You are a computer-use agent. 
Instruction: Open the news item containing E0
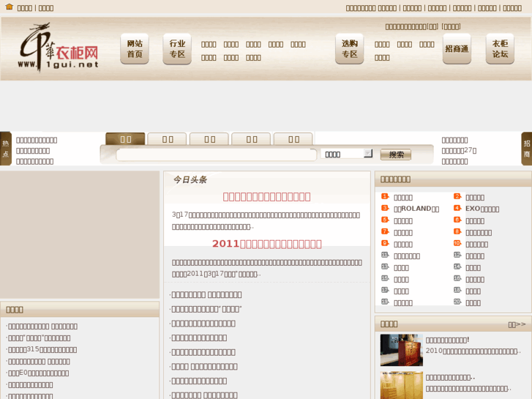click(38, 373)
